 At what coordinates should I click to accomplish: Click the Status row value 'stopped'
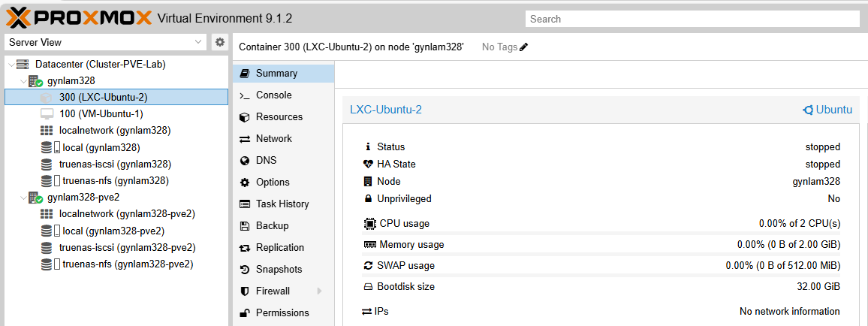(823, 146)
